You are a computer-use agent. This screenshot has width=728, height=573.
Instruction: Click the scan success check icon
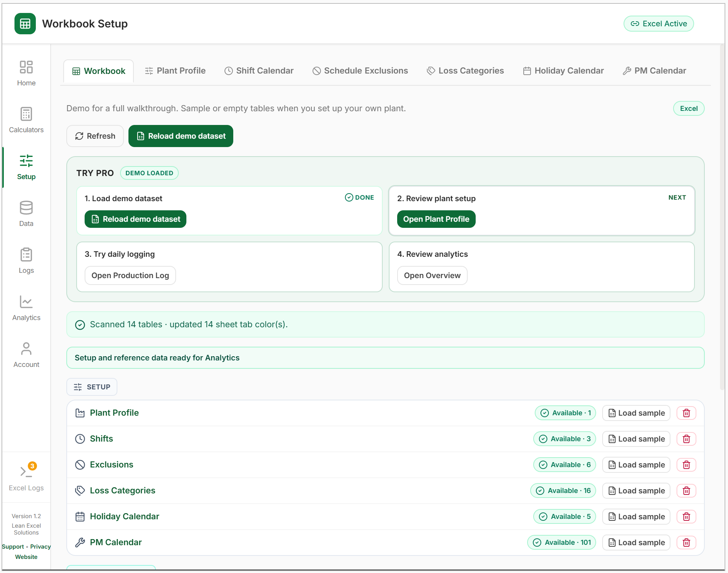point(80,325)
